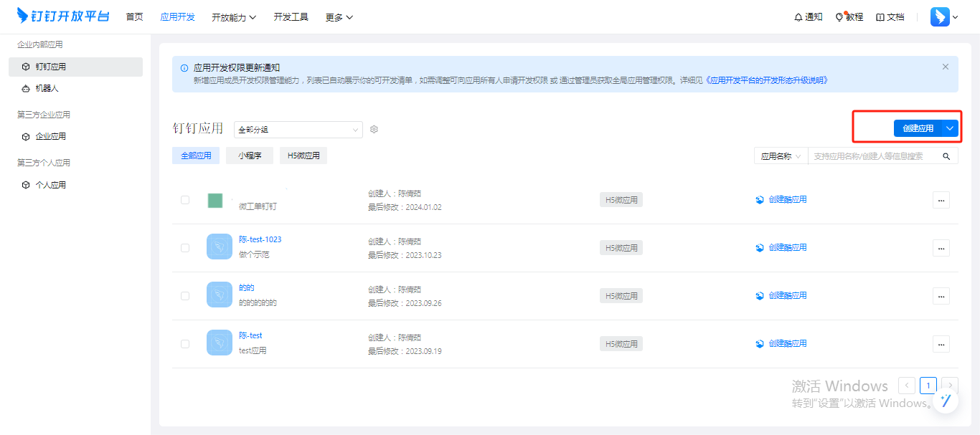
Task: Open the 陈-test-1023 app name link
Action: (260, 239)
